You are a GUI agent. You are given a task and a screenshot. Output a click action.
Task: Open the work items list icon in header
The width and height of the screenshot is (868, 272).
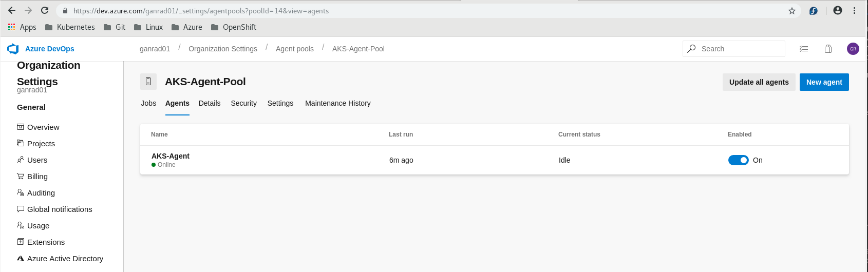point(804,49)
